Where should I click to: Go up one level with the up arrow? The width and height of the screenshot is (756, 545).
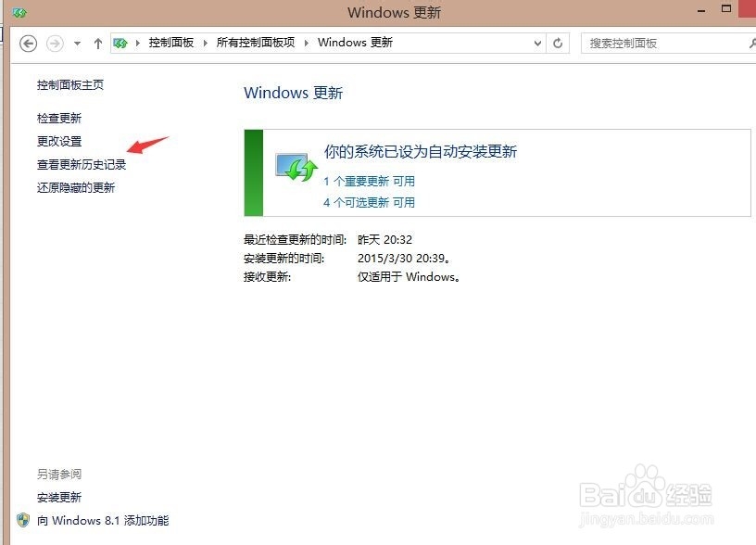pyautogui.click(x=98, y=44)
